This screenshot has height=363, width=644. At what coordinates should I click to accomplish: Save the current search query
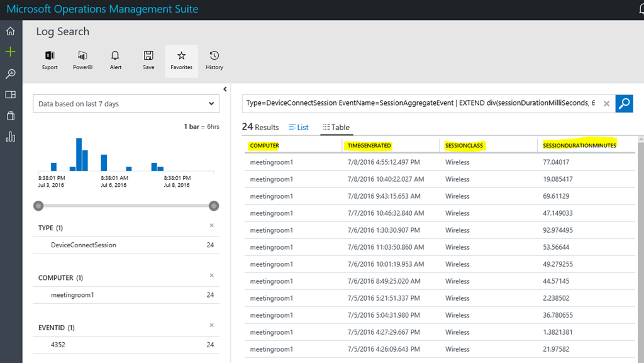[x=148, y=60]
